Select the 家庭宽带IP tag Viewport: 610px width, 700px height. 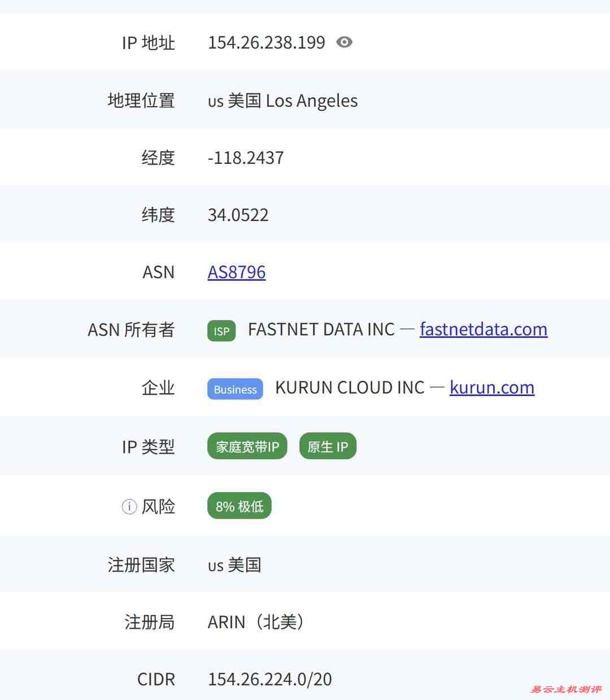tap(247, 446)
